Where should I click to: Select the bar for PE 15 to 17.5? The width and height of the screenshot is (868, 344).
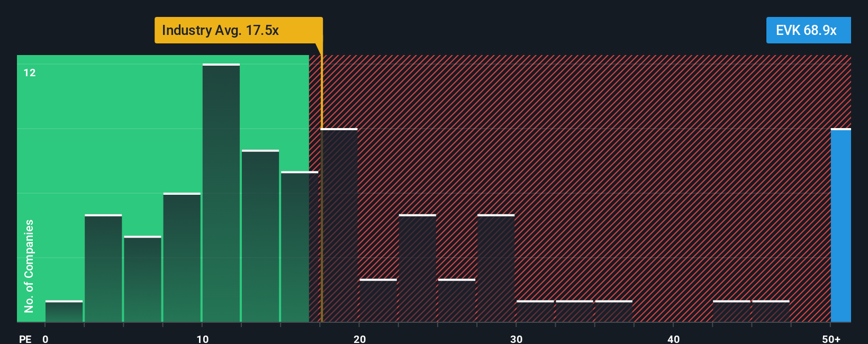300,247
